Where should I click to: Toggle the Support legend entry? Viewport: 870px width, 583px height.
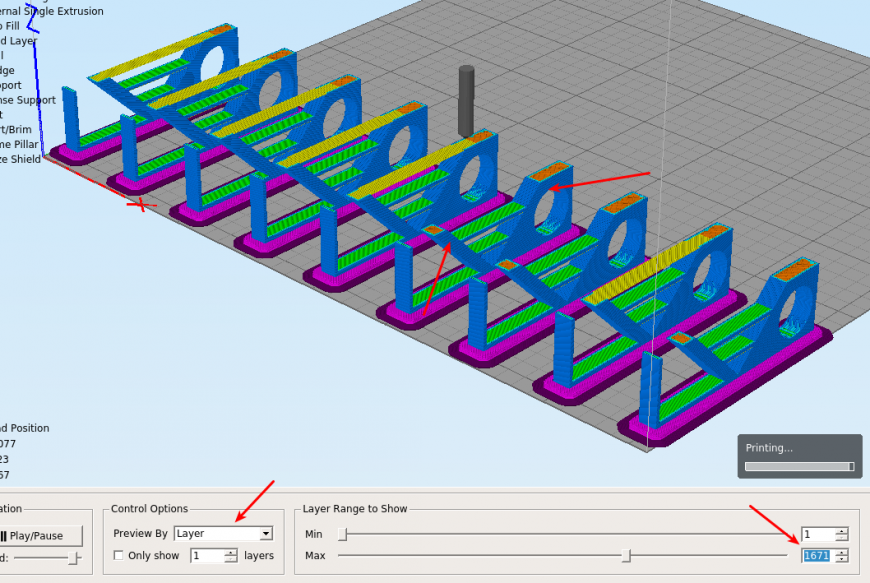point(18,85)
